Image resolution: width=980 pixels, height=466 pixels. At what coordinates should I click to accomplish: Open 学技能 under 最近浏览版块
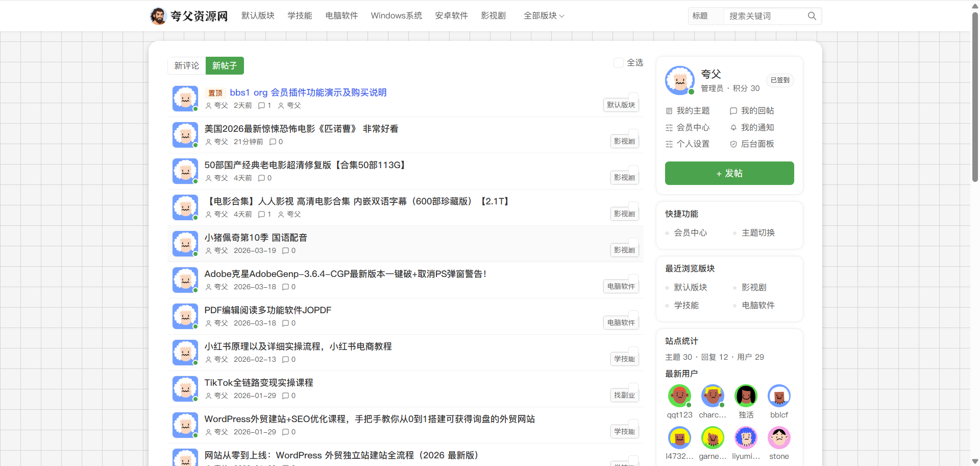686,306
